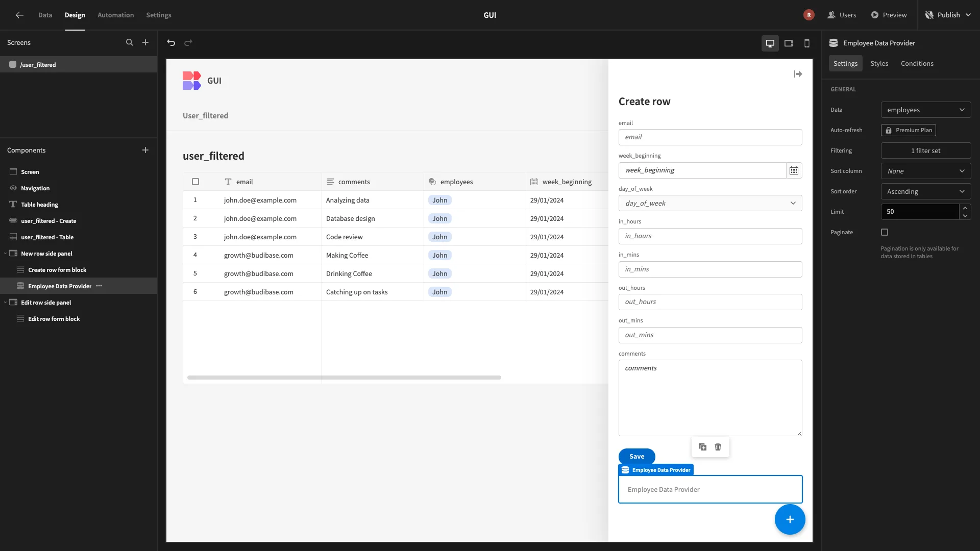Click the GUI app logo
Image resolution: width=980 pixels, height=551 pixels.
[192, 81]
